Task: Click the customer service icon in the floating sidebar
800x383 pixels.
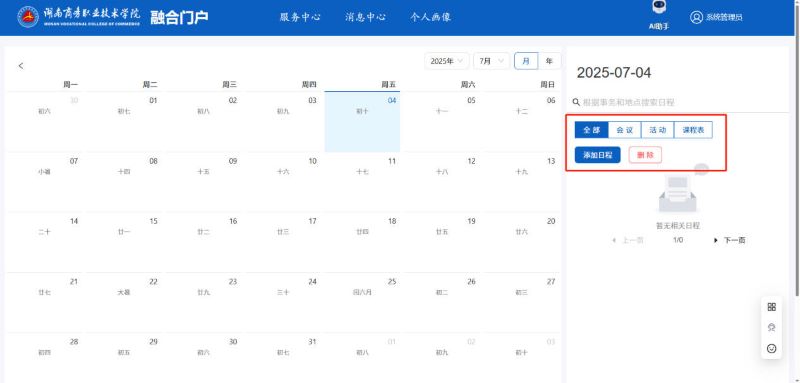Action: pos(771,327)
